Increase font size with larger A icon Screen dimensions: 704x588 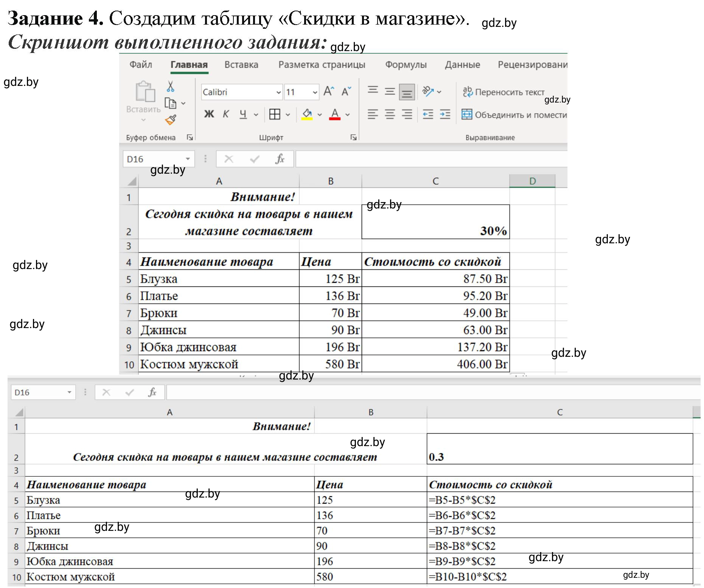(329, 91)
